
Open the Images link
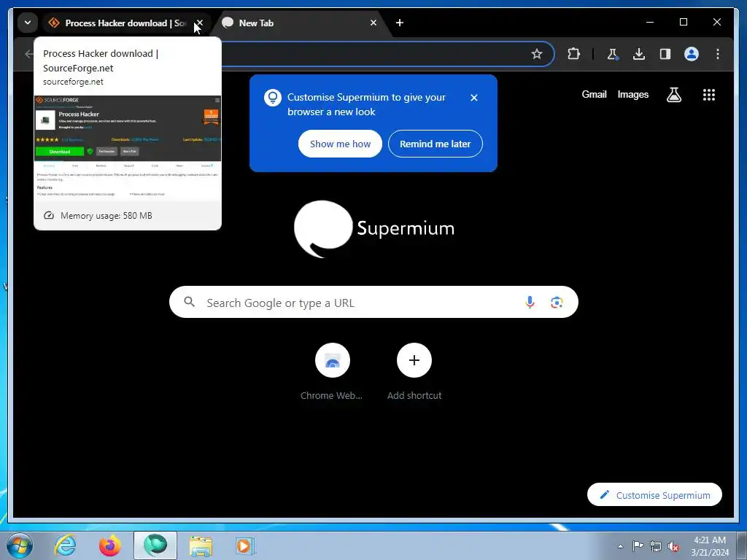(x=632, y=94)
